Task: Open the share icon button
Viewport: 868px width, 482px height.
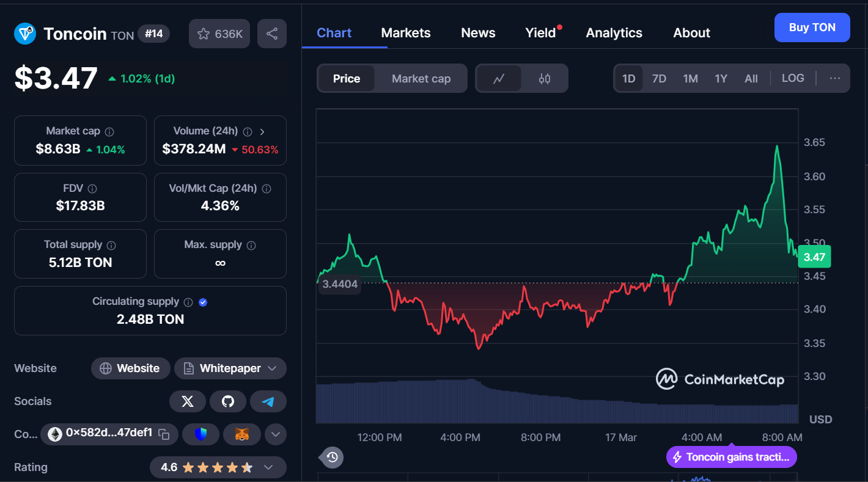Action: (x=272, y=34)
